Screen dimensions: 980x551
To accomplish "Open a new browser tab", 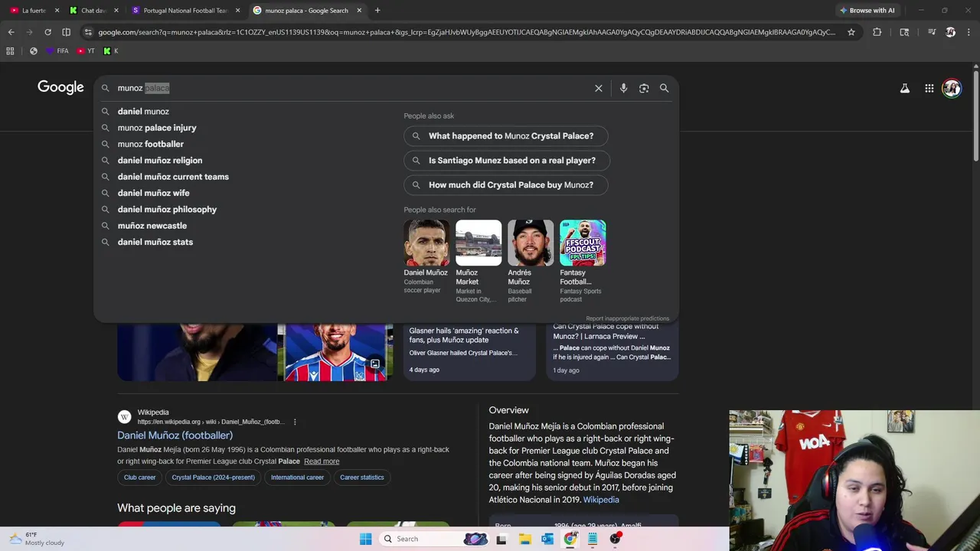I will pyautogui.click(x=377, y=10).
